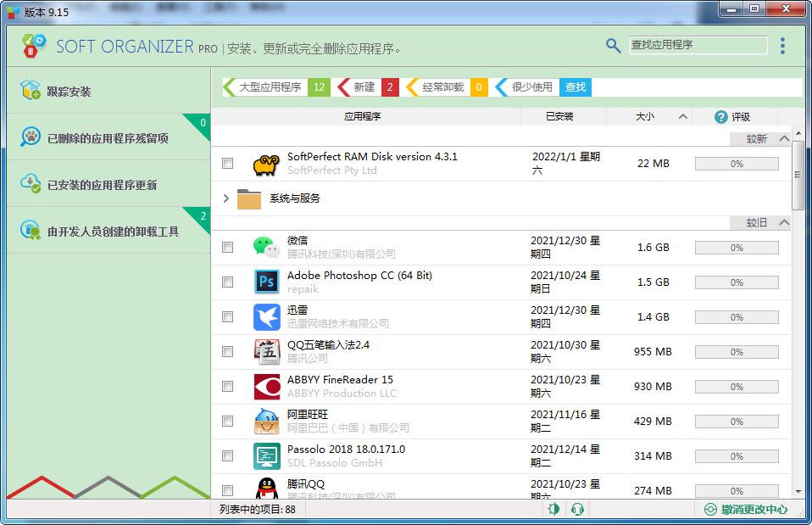Tick the Passolo 2018 checkbox

click(x=227, y=455)
